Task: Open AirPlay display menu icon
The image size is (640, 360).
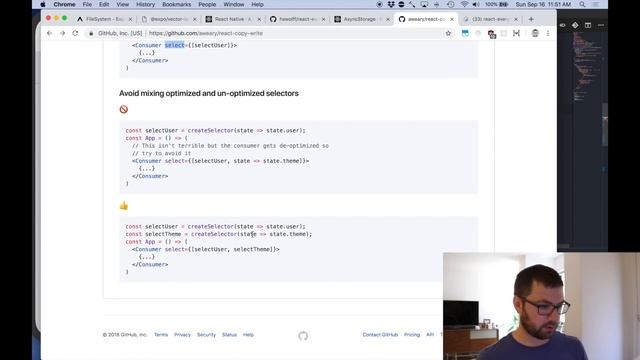Action: coord(424,4)
